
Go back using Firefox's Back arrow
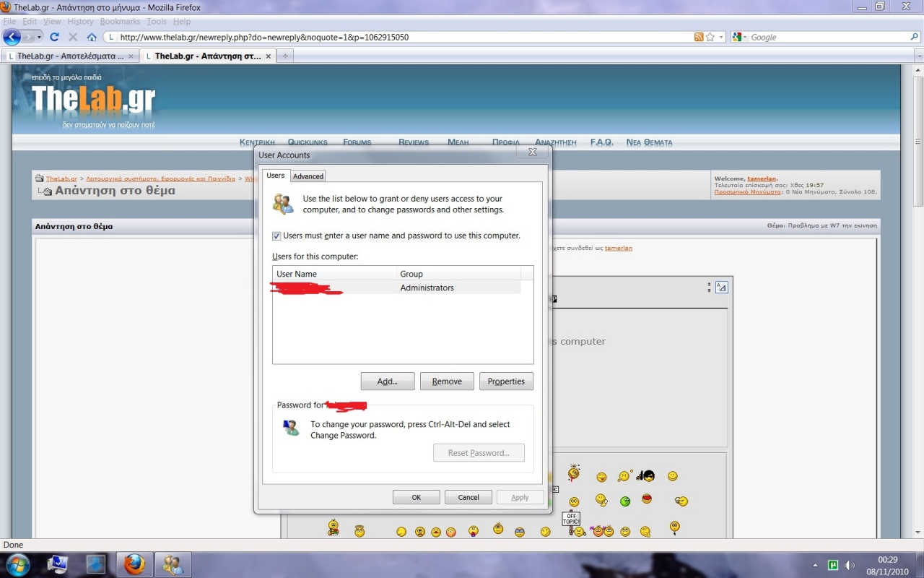(12, 37)
